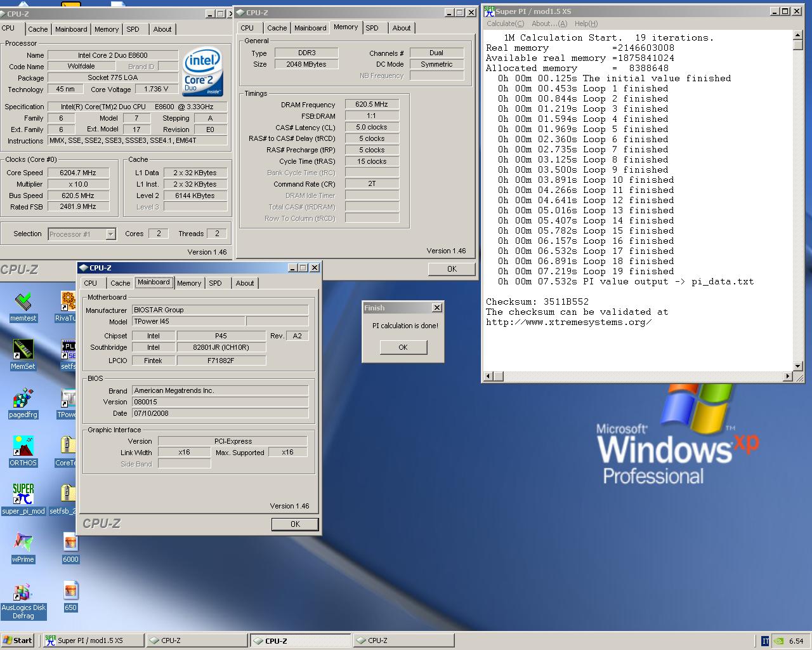The height and width of the screenshot is (650, 812).
Task: Open Mainboard tab in the CPU window
Action: coord(71,29)
